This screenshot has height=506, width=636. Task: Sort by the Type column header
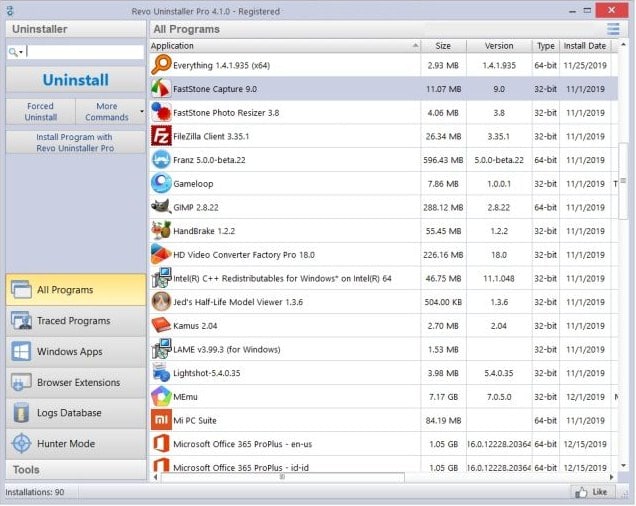tap(546, 46)
